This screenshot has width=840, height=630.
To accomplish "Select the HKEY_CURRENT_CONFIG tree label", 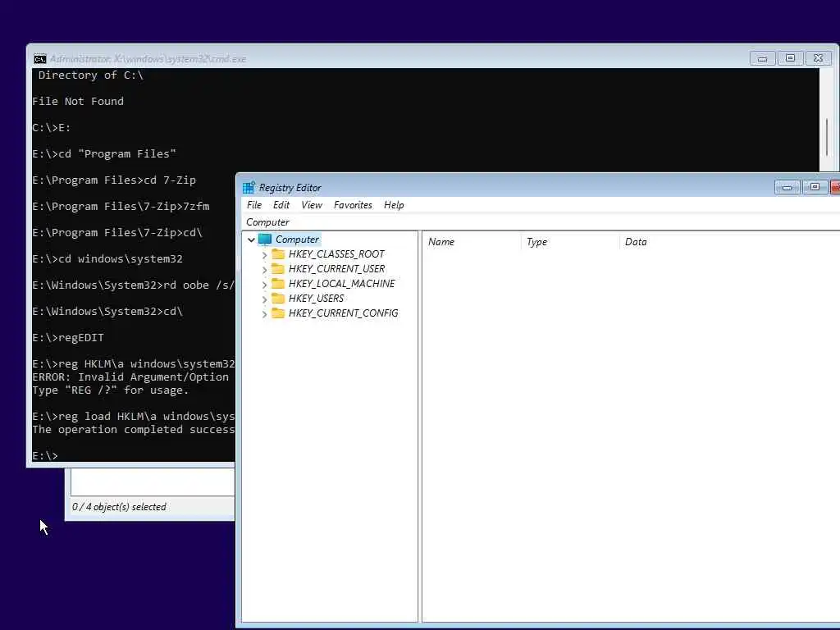I will [x=344, y=313].
